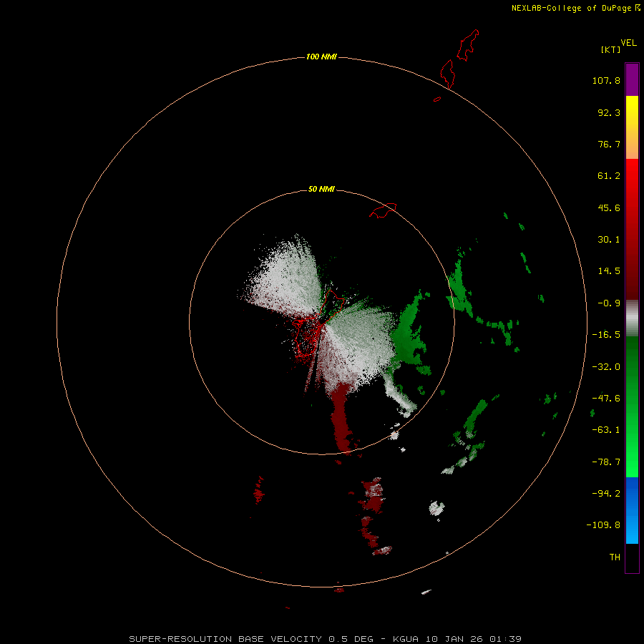This screenshot has height=644, width=644.
Task: Select the -32.0 legend value
Action: click(x=606, y=367)
